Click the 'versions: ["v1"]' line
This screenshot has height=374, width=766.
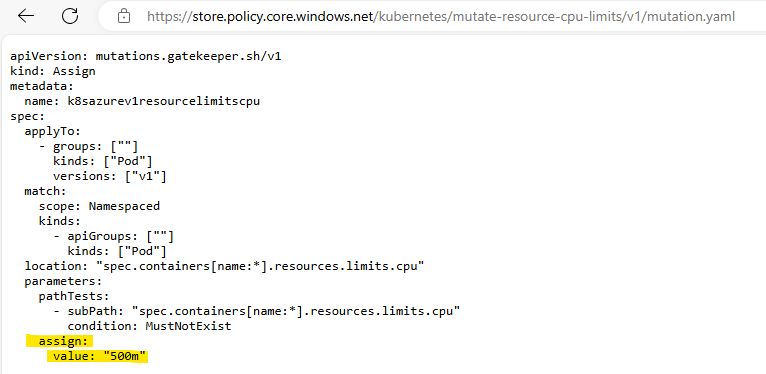pos(110,176)
